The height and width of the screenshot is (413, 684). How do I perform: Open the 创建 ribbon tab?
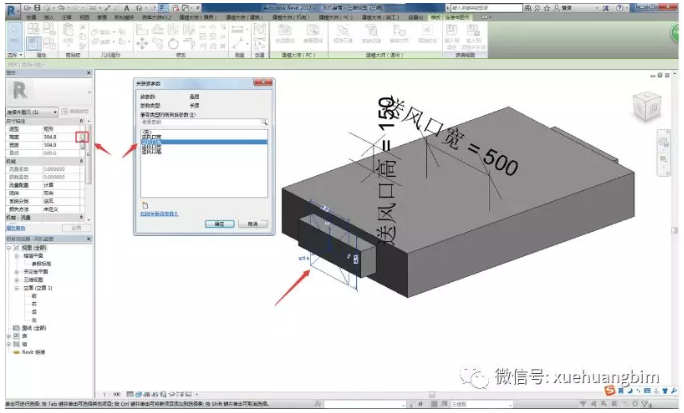coord(31,17)
